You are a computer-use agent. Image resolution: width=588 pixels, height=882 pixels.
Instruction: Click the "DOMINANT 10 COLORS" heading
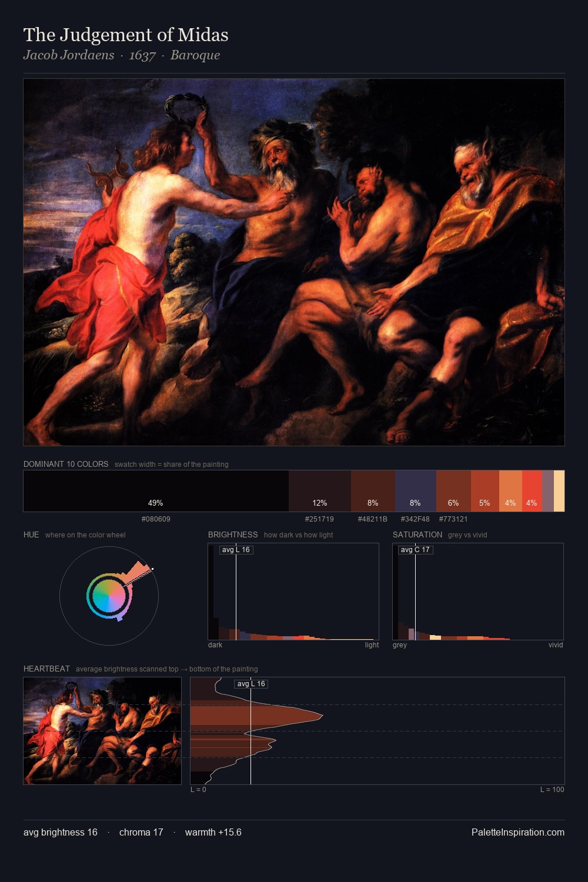click(x=66, y=464)
